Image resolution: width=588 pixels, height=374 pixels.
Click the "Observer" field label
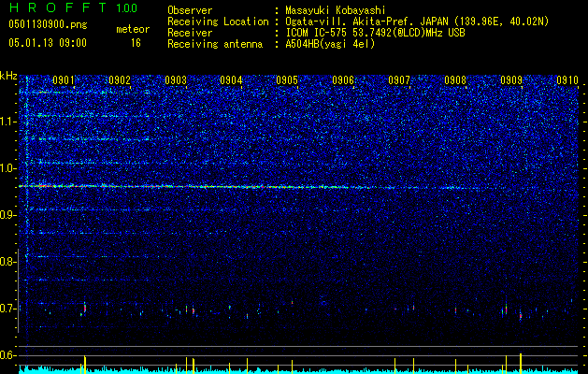tap(190, 10)
